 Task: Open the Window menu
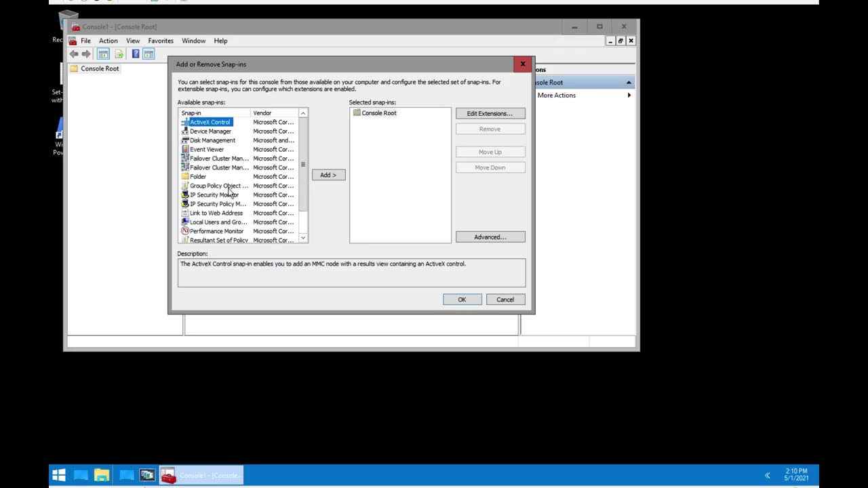pos(193,41)
